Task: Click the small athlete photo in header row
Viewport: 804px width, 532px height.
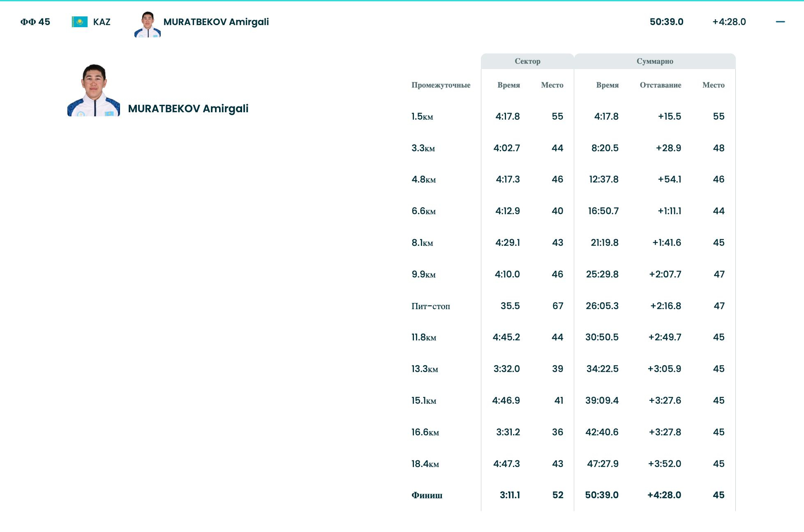Action: pyautogui.click(x=148, y=25)
